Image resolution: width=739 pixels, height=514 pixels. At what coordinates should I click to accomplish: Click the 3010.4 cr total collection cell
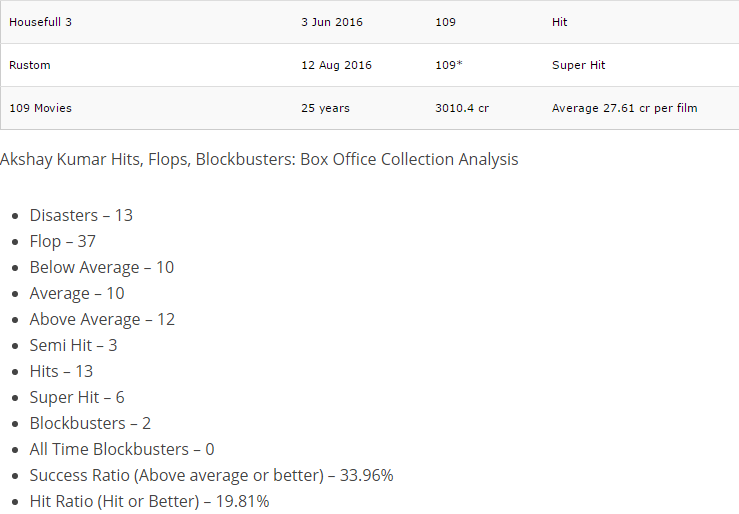click(x=462, y=108)
